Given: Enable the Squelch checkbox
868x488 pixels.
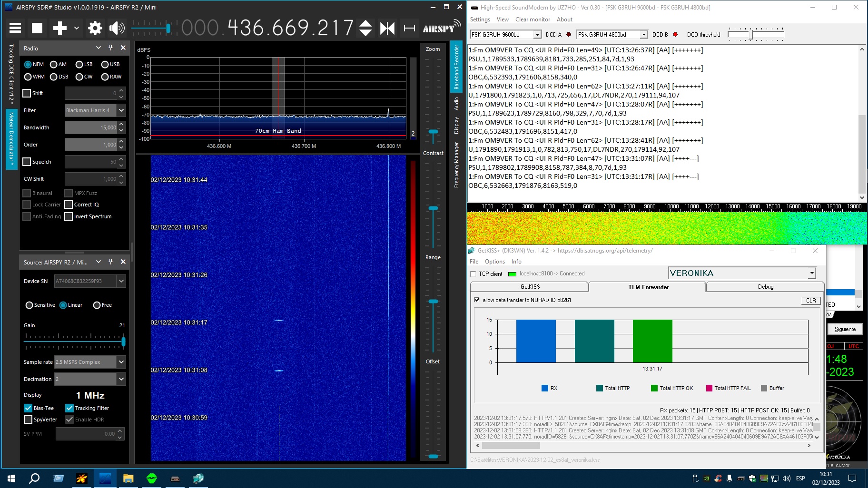Looking at the screenshot, I should pos(27,162).
